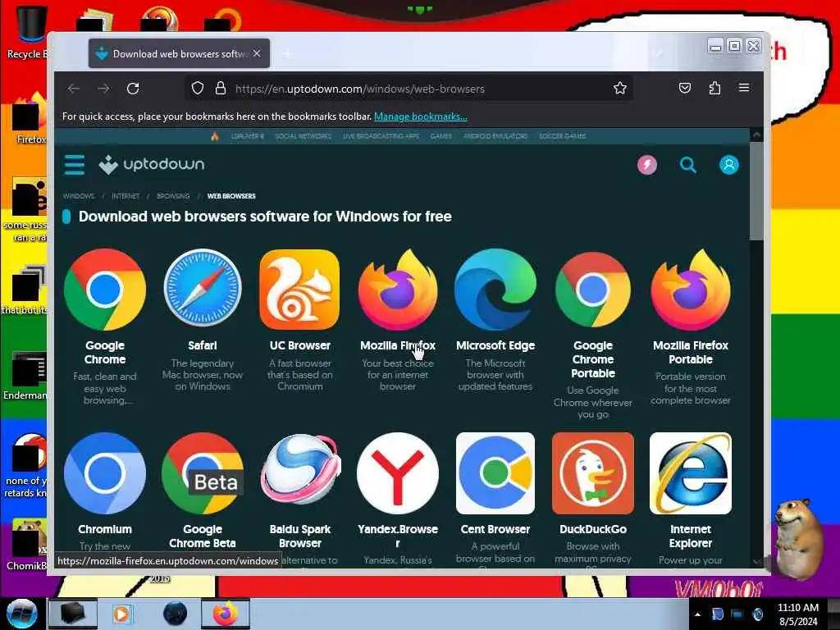Open the Safari browser icon

pos(203,289)
